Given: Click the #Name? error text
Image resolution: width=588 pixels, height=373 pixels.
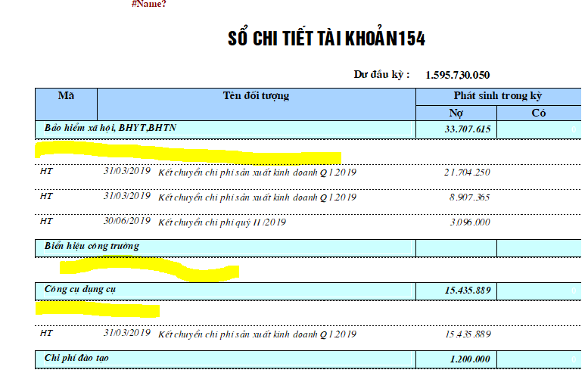Looking at the screenshot, I should (149, 4).
